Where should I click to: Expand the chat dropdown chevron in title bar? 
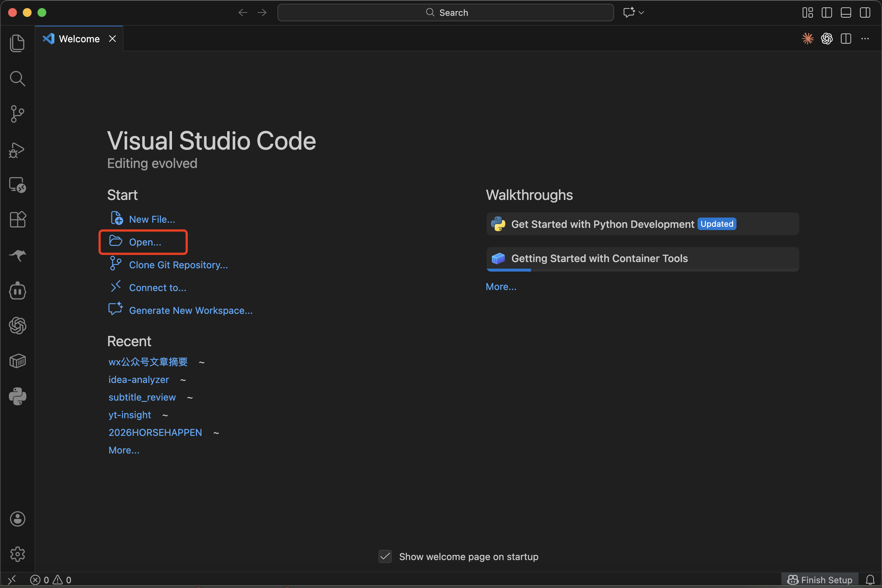click(641, 12)
